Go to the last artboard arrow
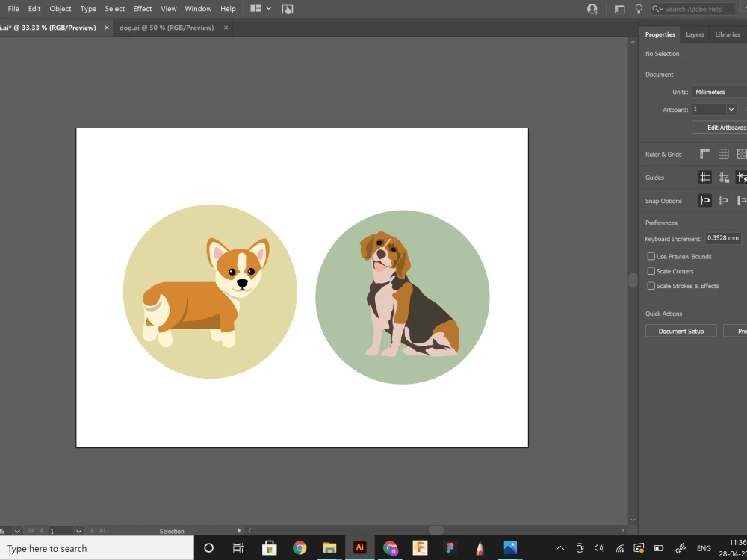 tap(102, 530)
